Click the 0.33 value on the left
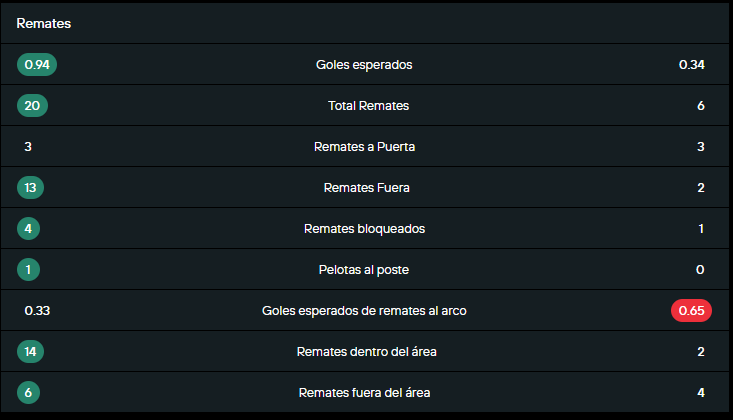The height and width of the screenshot is (420, 733). (37, 311)
